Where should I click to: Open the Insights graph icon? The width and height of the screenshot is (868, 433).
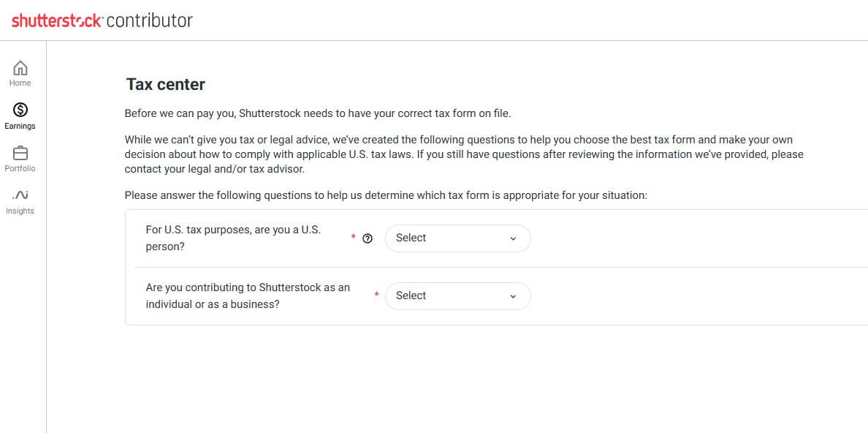(x=20, y=195)
